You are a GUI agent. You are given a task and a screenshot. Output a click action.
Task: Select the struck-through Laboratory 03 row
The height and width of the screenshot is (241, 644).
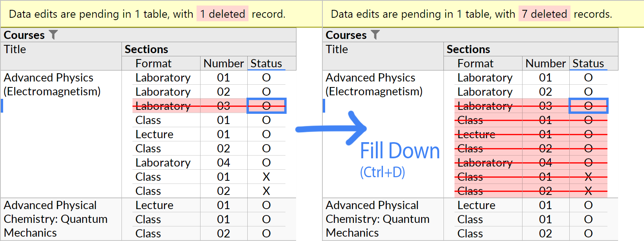163,106
